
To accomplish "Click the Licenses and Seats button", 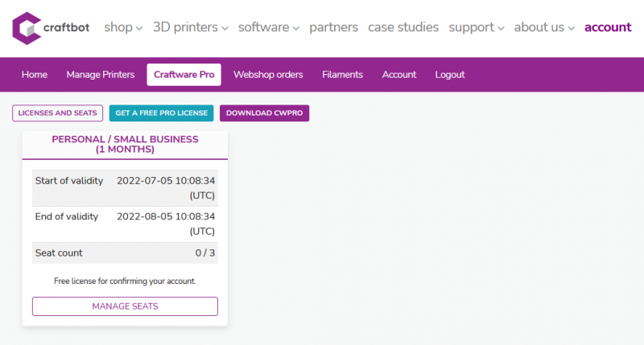I will click(x=58, y=113).
